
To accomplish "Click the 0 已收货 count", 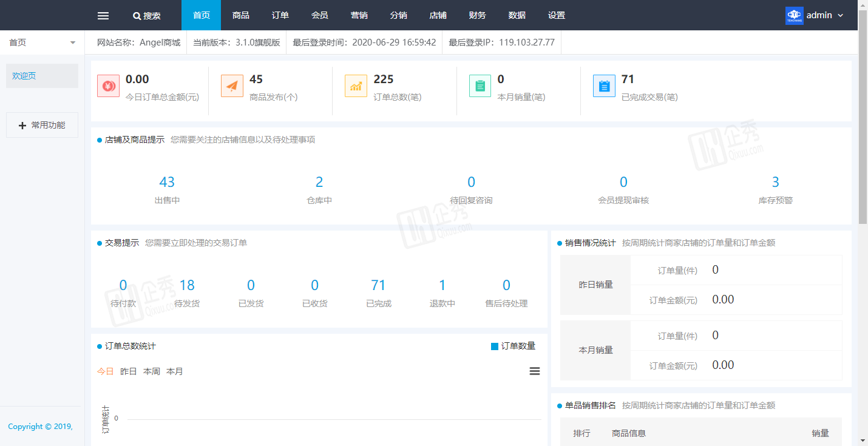I will (314, 285).
